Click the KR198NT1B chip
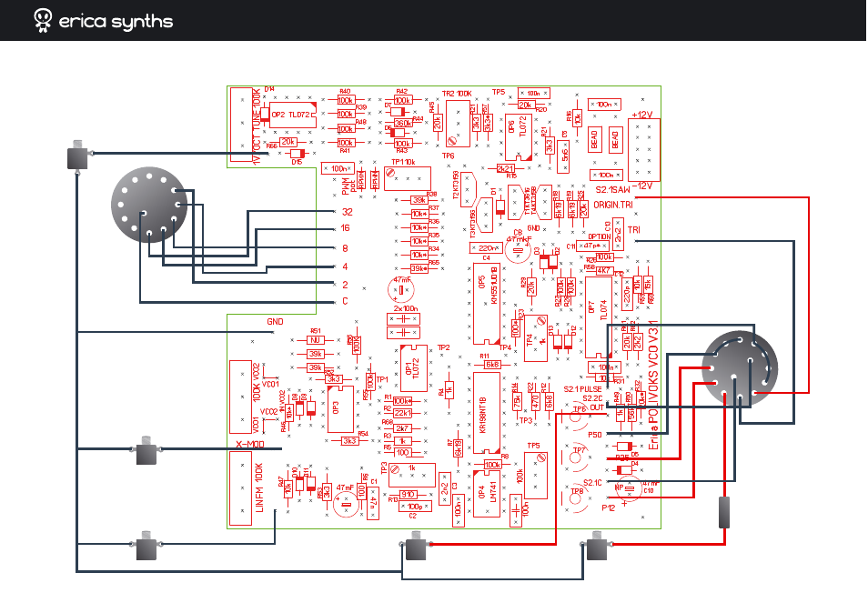 pos(487,413)
